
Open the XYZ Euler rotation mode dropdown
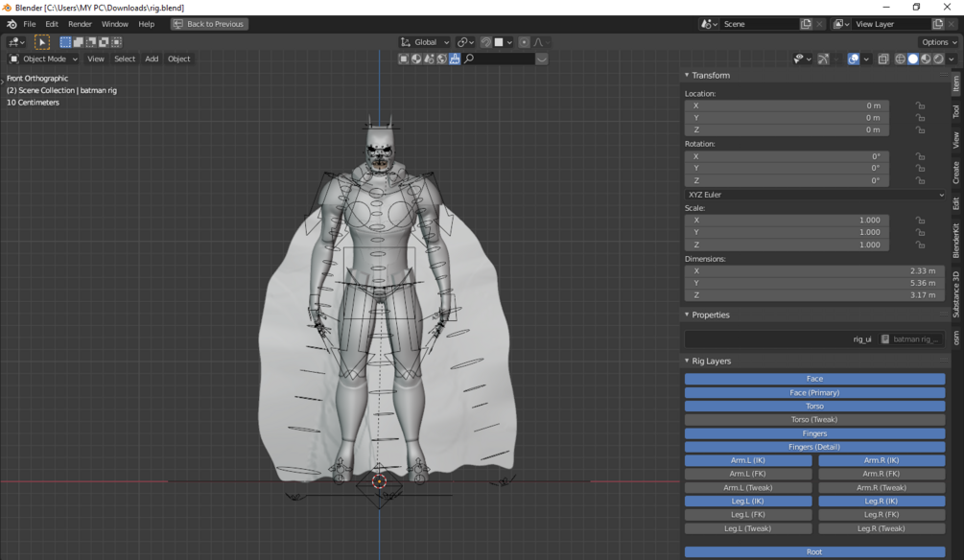pos(815,195)
